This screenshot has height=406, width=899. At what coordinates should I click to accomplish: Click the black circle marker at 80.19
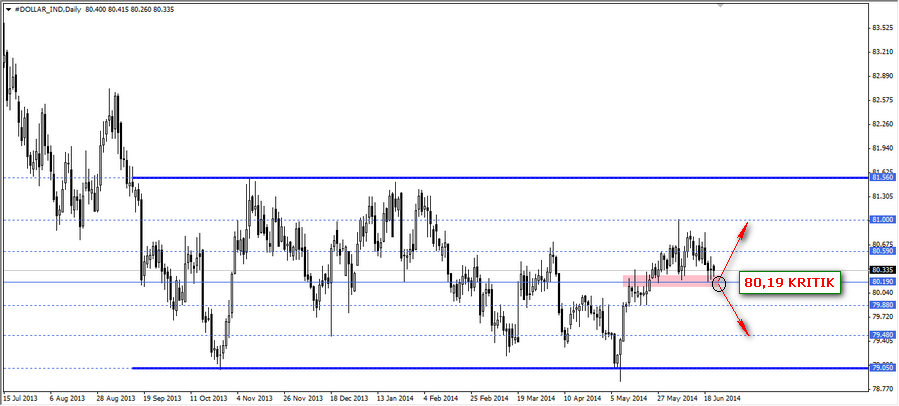point(721,284)
